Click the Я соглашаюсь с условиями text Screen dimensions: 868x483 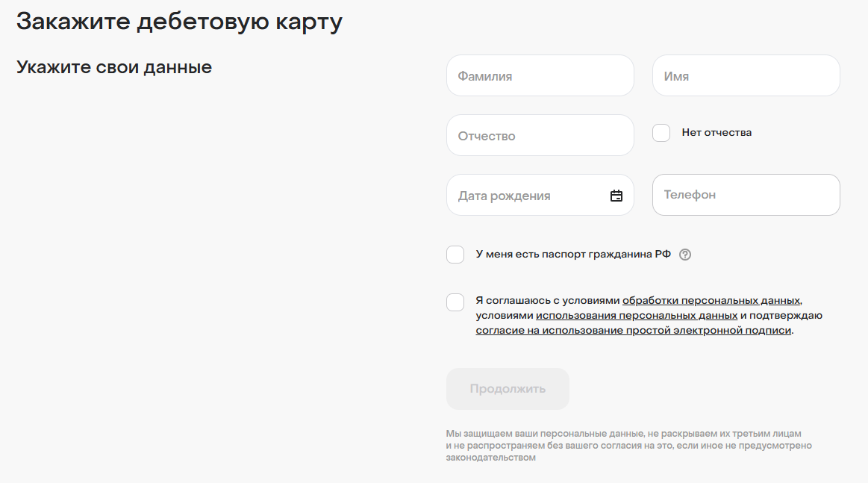click(548, 301)
